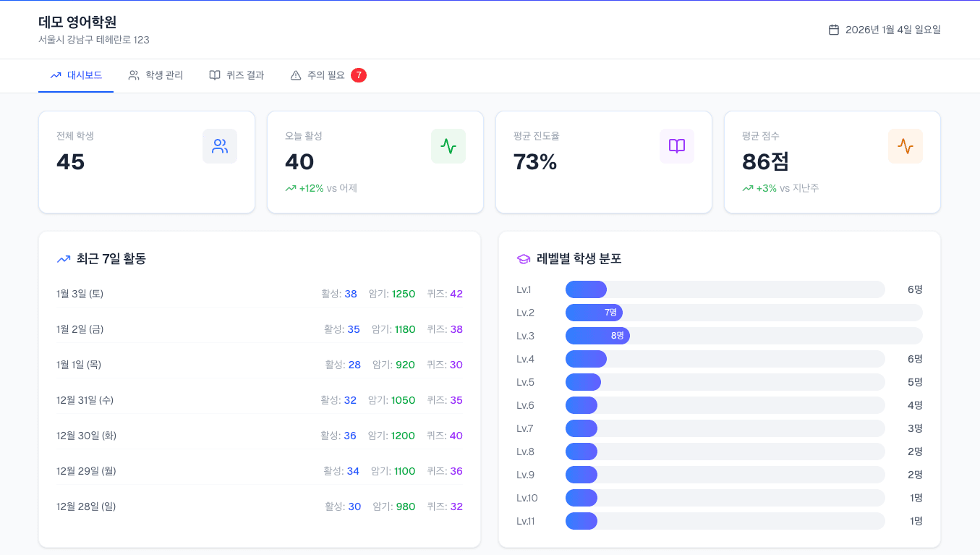This screenshot has height=555, width=980.
Task: Click the Lv.1 progress bar
Action: 586,289
